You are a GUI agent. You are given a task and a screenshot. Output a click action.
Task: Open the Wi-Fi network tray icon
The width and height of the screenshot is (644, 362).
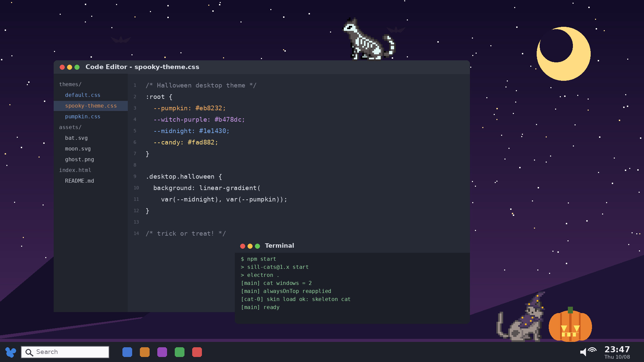[x=592, y=350]
